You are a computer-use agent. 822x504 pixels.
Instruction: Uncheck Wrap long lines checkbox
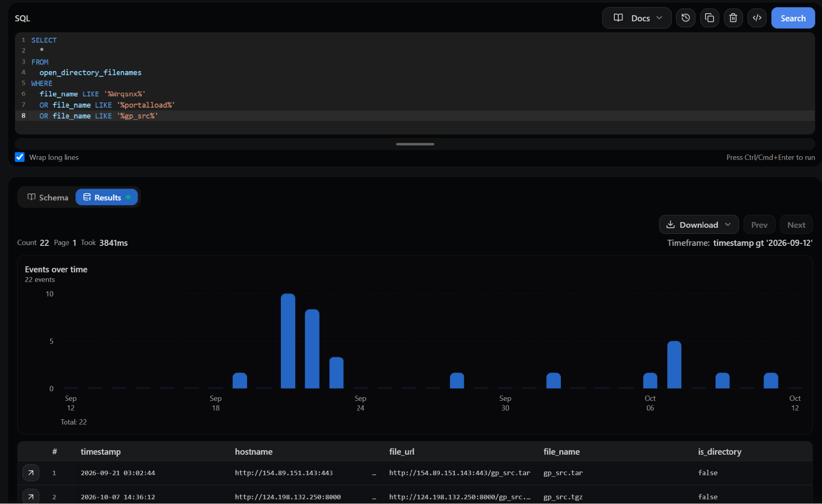point(20,157)
